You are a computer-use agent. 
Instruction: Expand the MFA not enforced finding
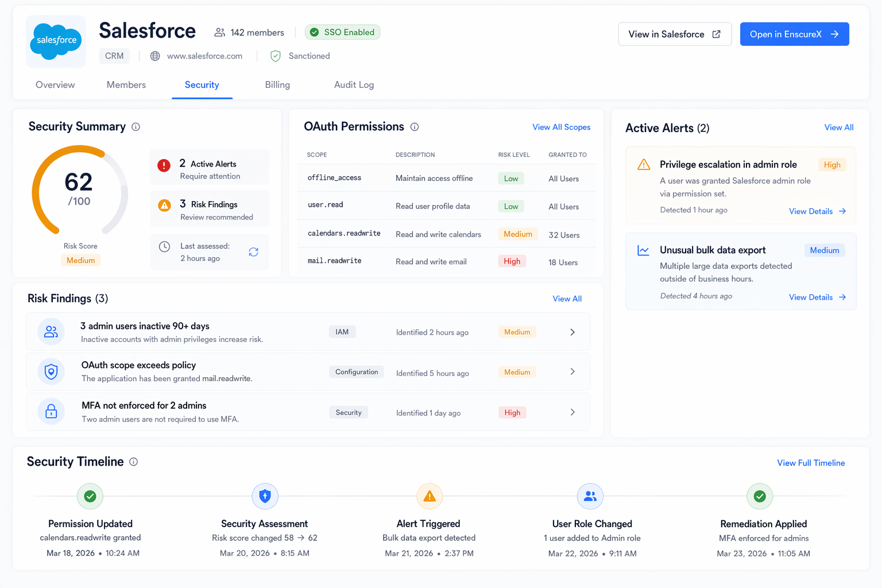(x=572, y=412)
